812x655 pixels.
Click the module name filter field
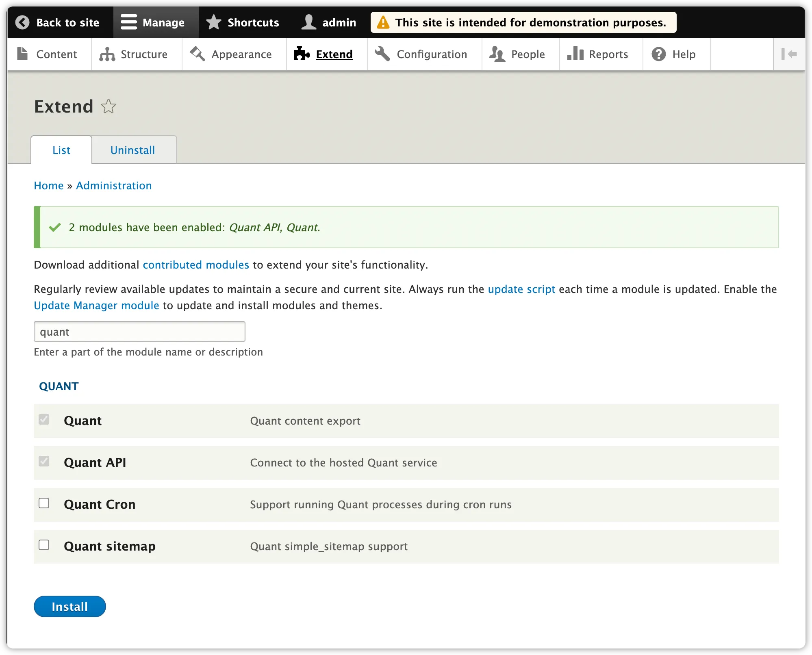tap(139, 332)
